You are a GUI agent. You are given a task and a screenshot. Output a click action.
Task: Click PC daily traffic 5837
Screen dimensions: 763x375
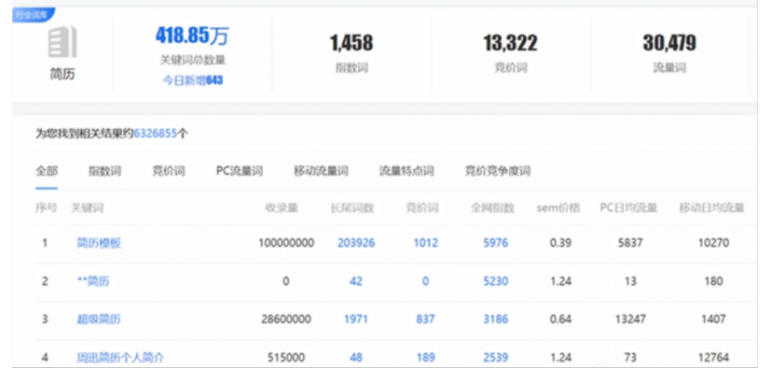(631, 243)
